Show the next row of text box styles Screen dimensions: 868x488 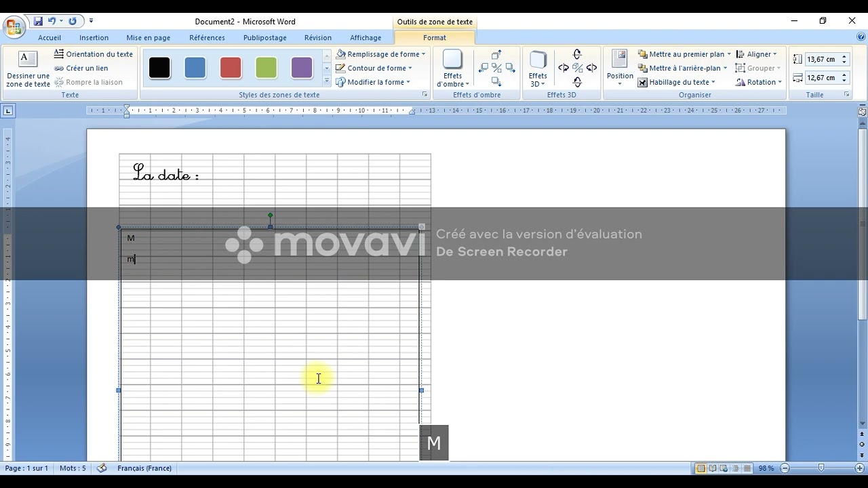click(x=326, y=68)
